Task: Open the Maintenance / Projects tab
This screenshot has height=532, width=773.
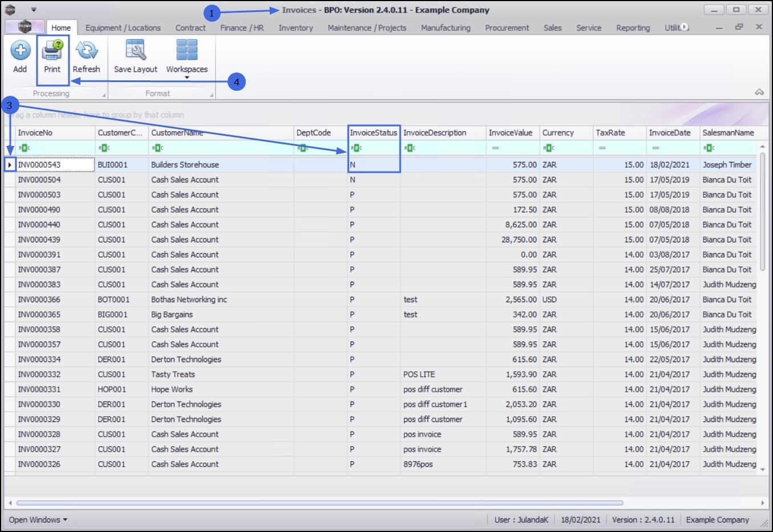Action: pos(367,27)
